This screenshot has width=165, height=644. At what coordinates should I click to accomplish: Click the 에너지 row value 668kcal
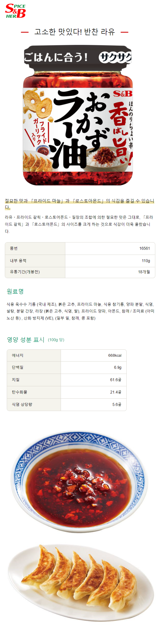(115, 355)
